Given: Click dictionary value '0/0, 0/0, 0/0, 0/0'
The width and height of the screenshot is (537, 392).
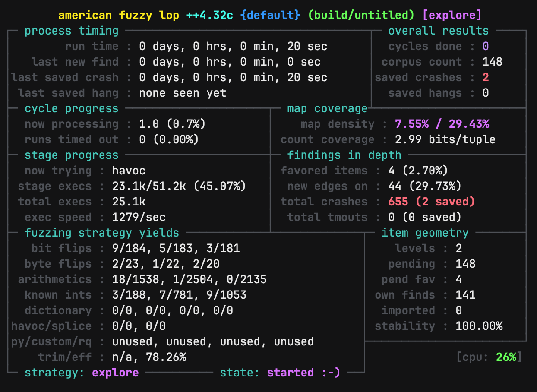Looking at the screenshot, I should point(172,311).
